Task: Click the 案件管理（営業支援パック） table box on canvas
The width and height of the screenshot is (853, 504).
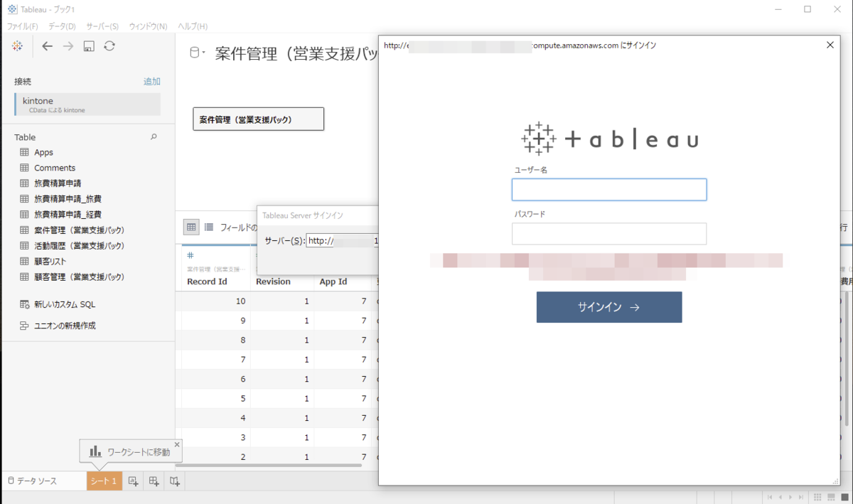Action: click(x=259, y=119)
